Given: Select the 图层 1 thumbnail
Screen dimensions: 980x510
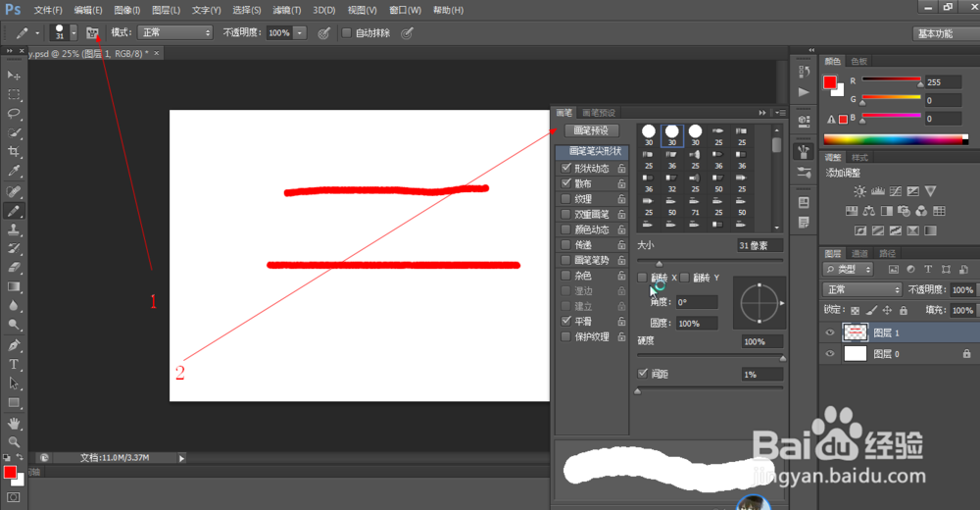Looking at the screenshot, I should [855, 332].
